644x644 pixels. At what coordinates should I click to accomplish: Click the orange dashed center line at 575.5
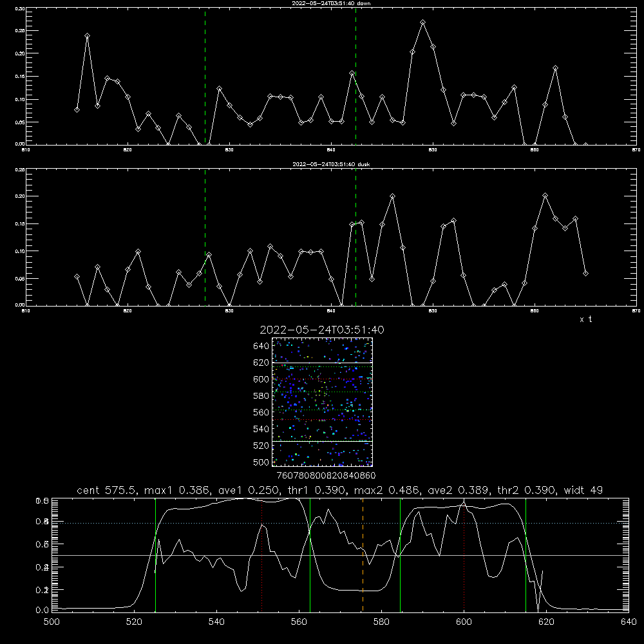[x=363, y=554]
